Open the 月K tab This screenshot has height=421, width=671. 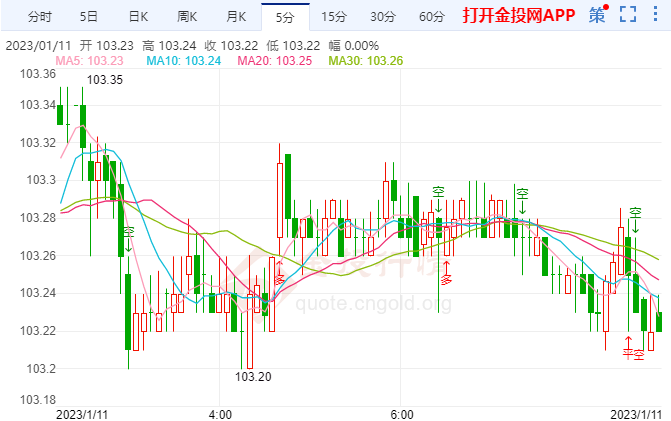pos(236,17)
